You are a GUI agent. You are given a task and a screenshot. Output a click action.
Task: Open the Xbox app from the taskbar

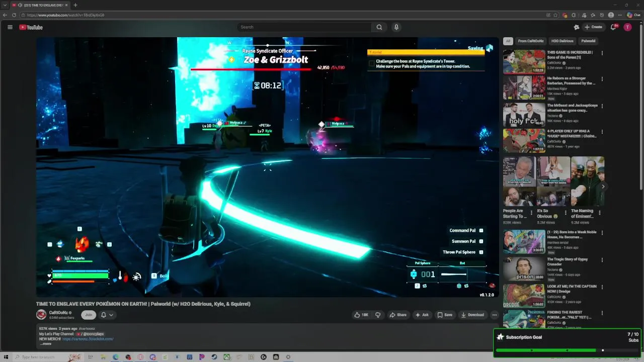227,357
